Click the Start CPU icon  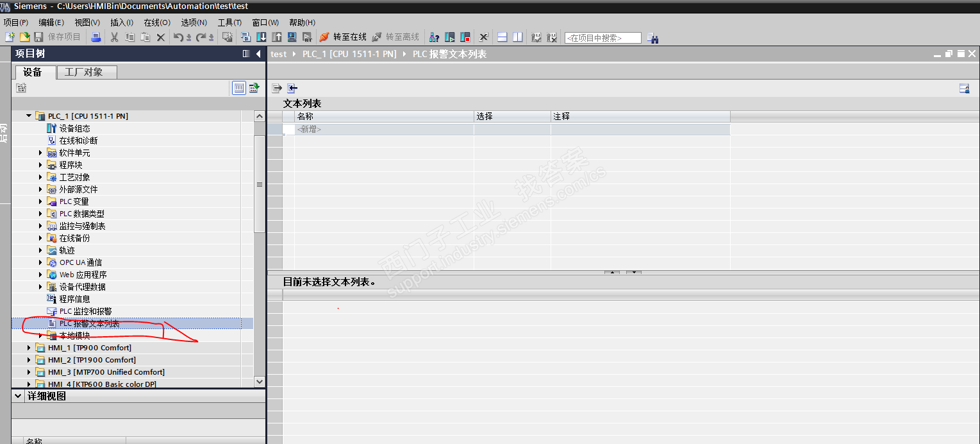[x=450, y=37]
